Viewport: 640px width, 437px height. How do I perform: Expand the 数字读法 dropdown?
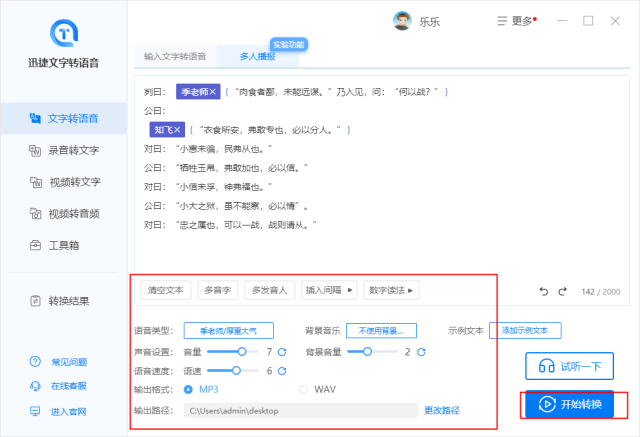(390, 290)
